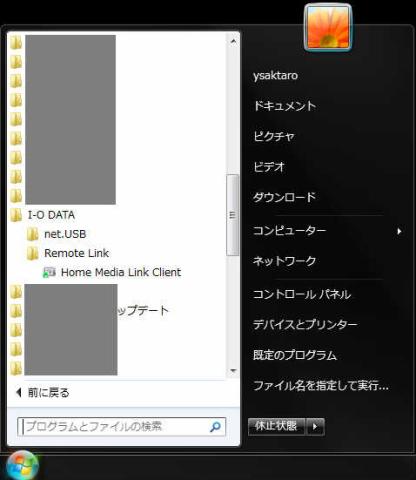The width and height of the screenshot is (416, 480).
Task: Launch Home Media Link Client
Action: pyautogui.click(x=121, y=272)
